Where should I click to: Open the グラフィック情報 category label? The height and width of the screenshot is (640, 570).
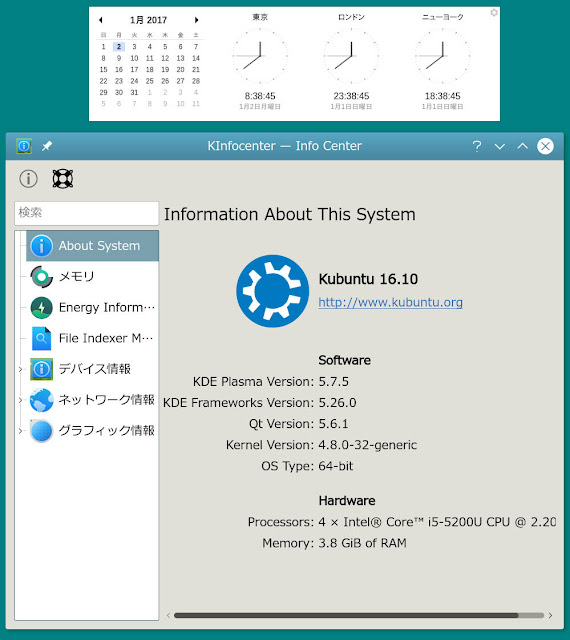pyautogui.click(x=107, y=431)
